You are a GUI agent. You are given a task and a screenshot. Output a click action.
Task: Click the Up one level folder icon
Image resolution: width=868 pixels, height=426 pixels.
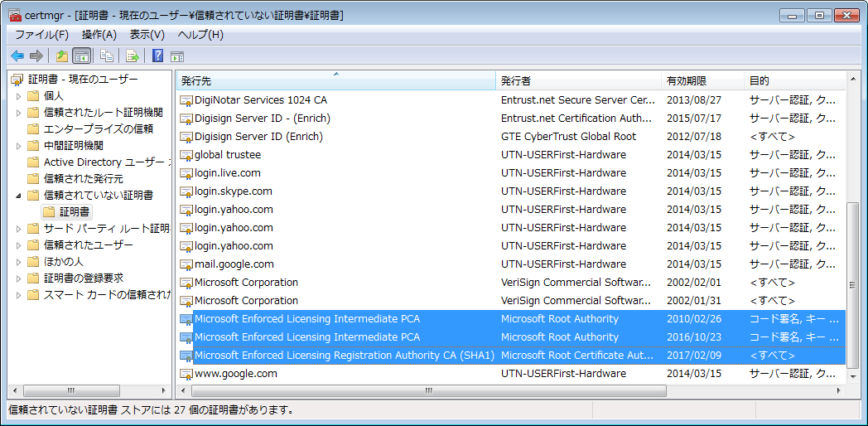(62, 56)
